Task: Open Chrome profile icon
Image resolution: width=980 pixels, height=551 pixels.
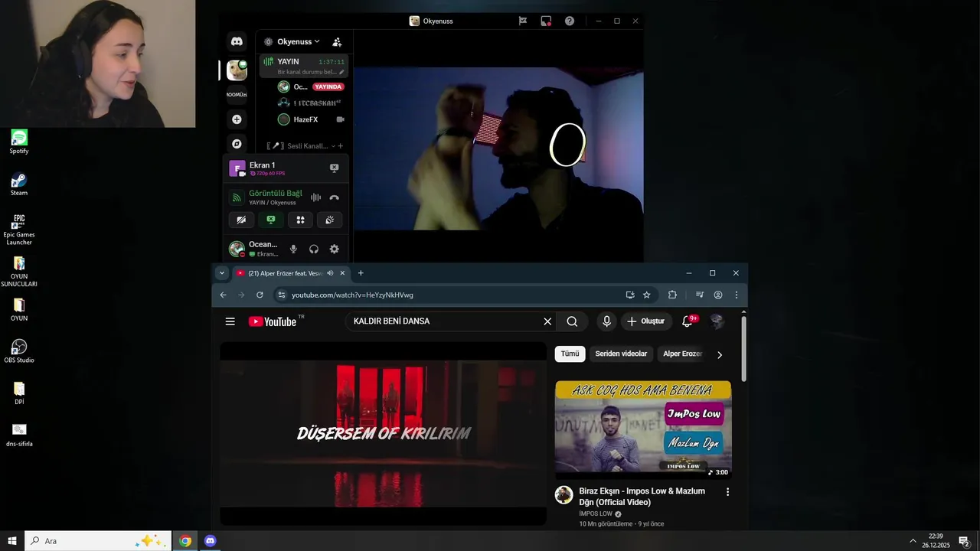Action: point(718,295)
